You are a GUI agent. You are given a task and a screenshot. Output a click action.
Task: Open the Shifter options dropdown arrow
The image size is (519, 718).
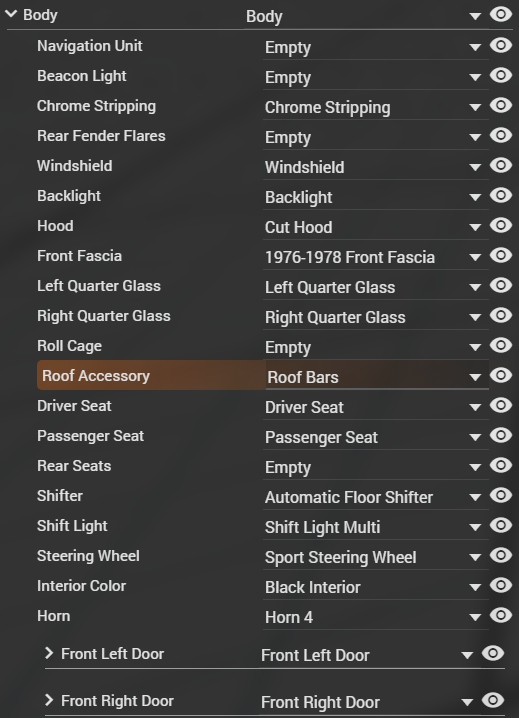pos(475,497)
